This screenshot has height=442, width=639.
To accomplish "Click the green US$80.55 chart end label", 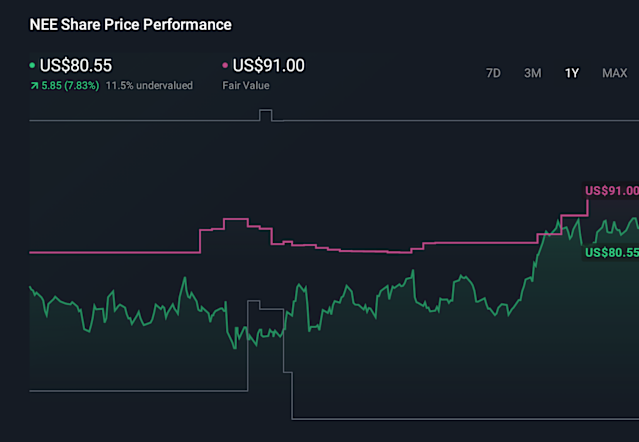I will [x=610, y=252].
